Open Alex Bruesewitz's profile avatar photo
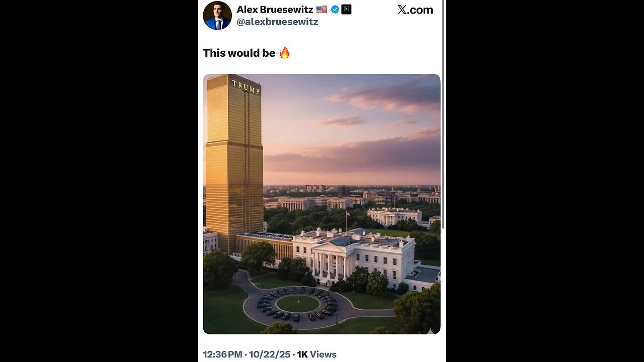 217,16
